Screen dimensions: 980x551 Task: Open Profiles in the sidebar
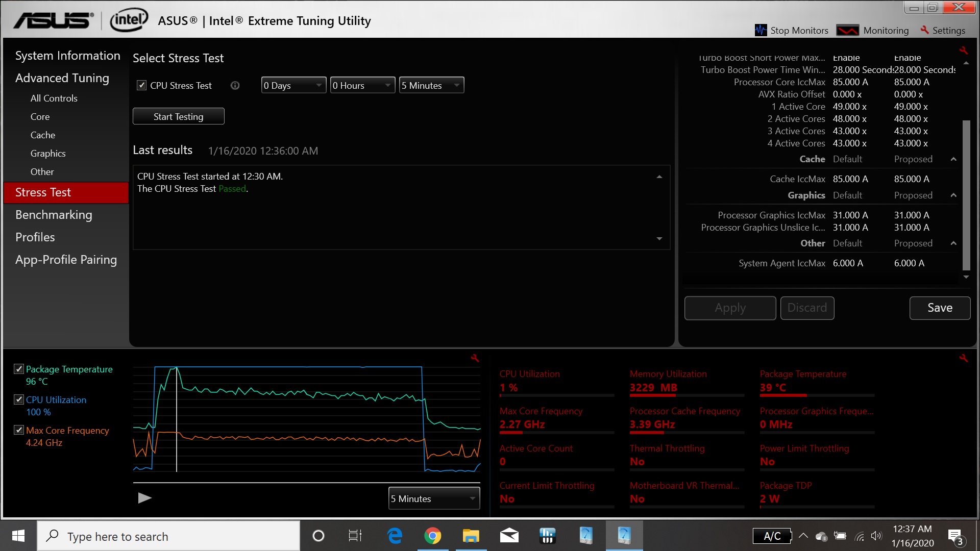pos(35,237)
